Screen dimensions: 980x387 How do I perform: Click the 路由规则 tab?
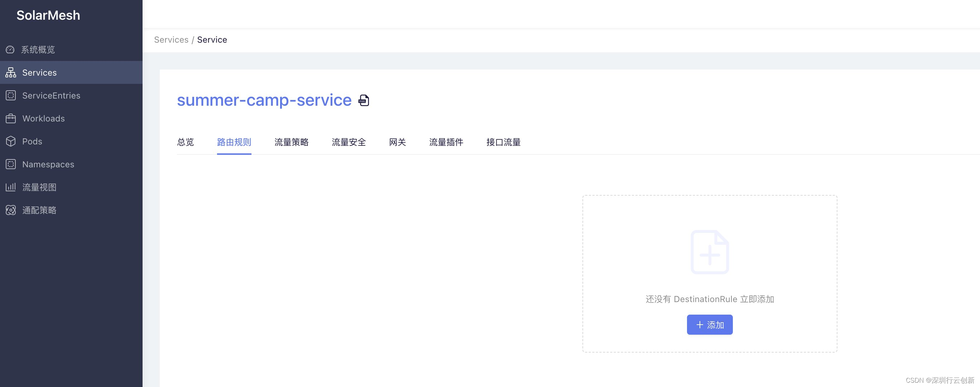pos(234,141)
